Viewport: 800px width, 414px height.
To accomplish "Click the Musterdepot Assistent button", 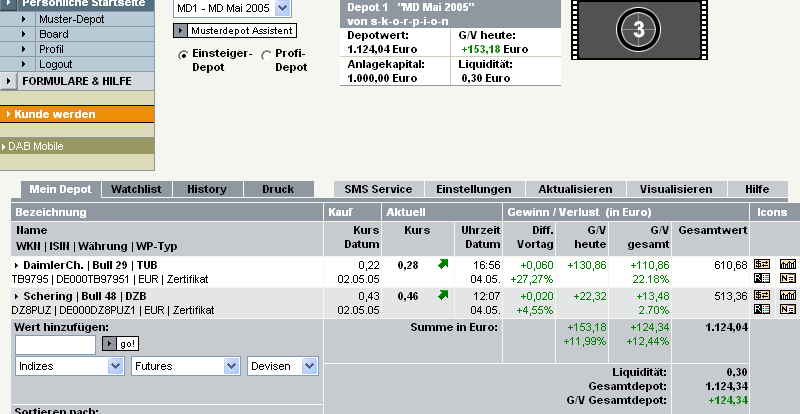I will [x=235, y=31].
